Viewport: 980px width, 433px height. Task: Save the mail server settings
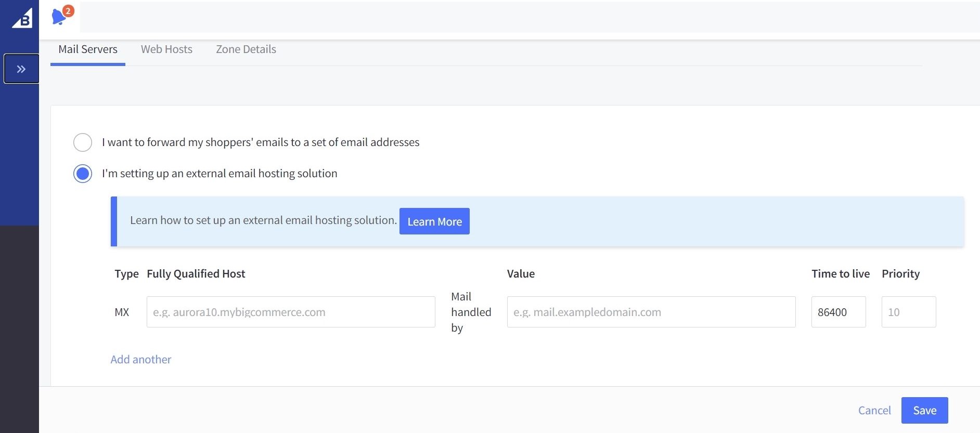(x=924, y=411)
